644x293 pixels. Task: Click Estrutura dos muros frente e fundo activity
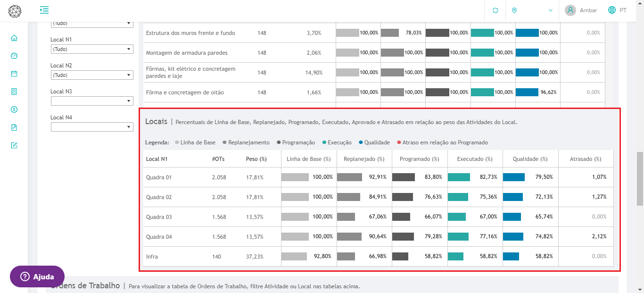pos(190,33)
